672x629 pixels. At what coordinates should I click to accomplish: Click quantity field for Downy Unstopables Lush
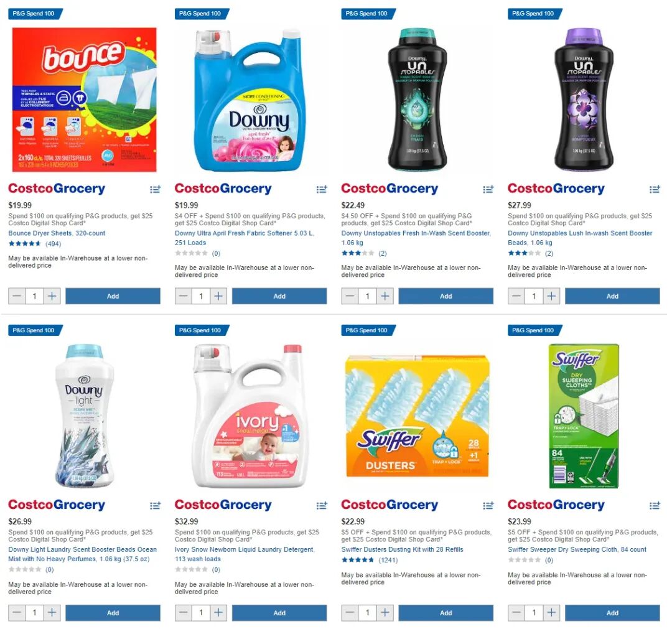[x=534, y=296]
